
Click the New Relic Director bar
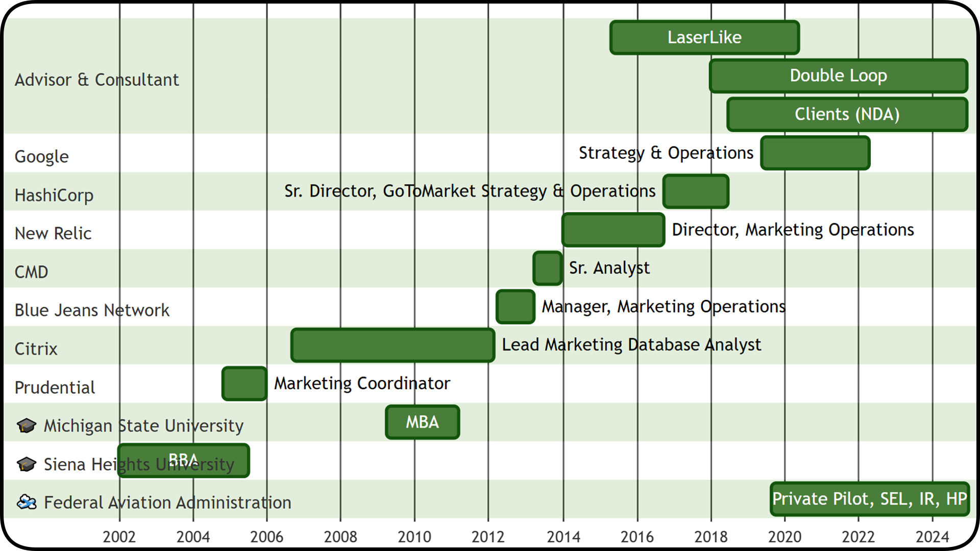tap(613, 230)
